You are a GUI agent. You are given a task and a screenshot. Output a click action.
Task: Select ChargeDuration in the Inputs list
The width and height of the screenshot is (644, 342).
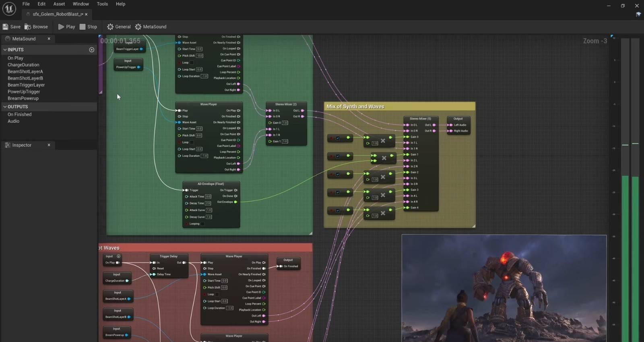pyautogui.click(x=23, y=65)
